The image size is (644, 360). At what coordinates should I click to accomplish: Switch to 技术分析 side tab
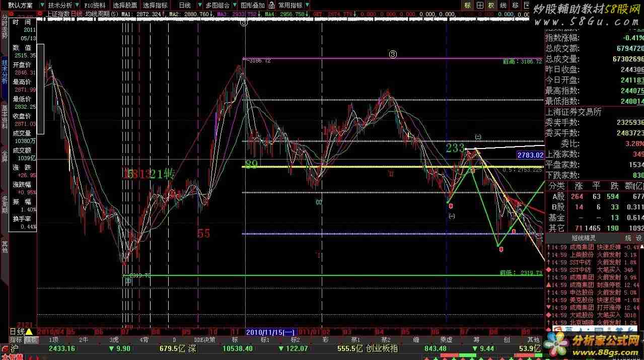pyautogui.click(x=5, y=72)
